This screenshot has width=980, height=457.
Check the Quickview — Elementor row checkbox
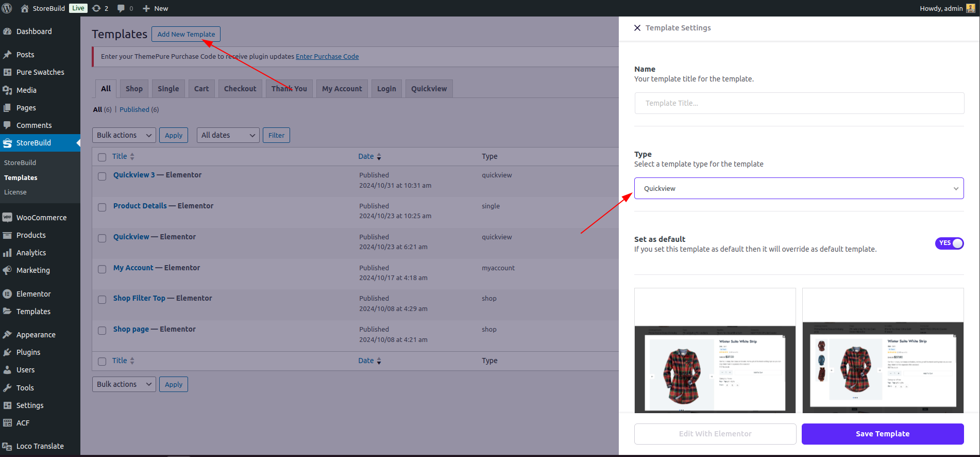click(102, 238)
